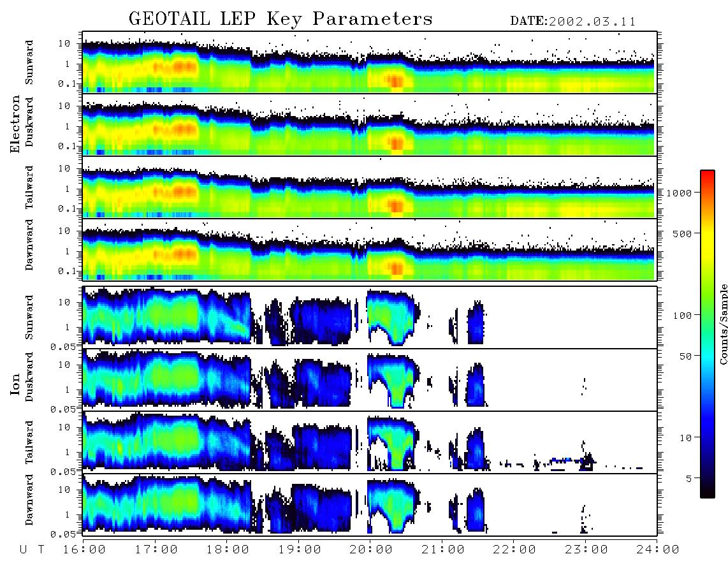Click the 19:00 time axis label
Viewport: 728px width, 561px height.
pyautogui.click(x=300, y=550)
